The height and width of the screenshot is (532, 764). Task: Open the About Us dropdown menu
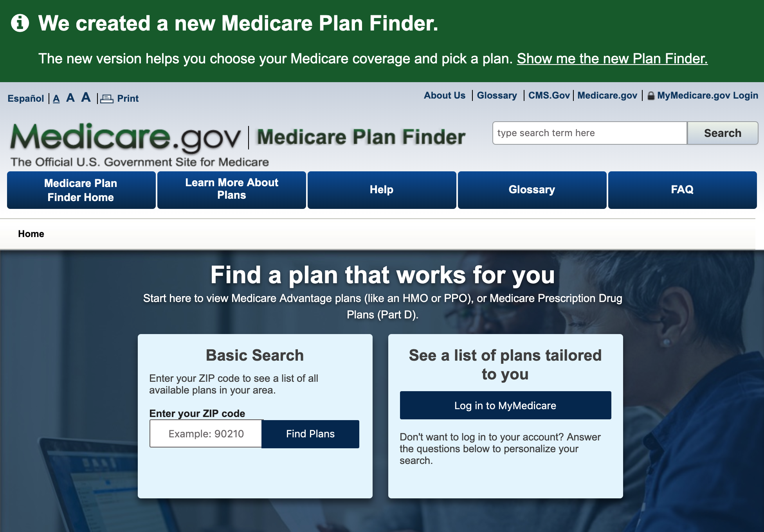[445, 96]
